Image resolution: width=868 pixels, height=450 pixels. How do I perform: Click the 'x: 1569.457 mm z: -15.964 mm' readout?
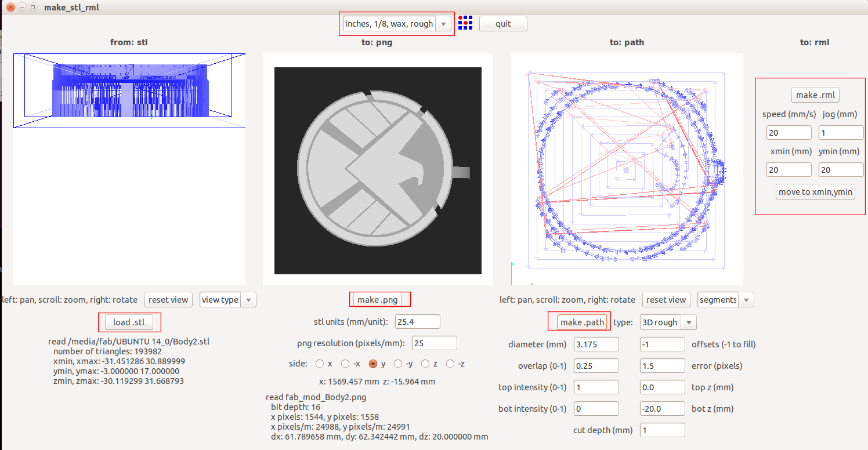click(377, 382)
